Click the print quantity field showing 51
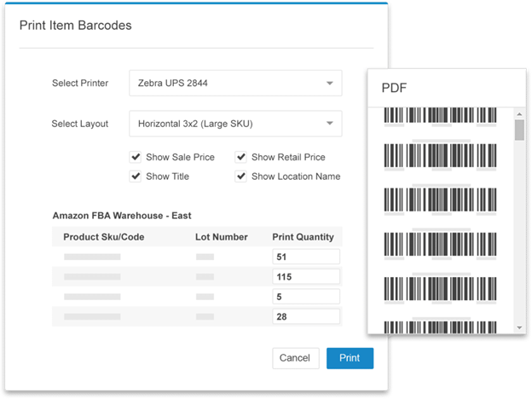The height and width of the screenshot is (399, 532). 306,257
